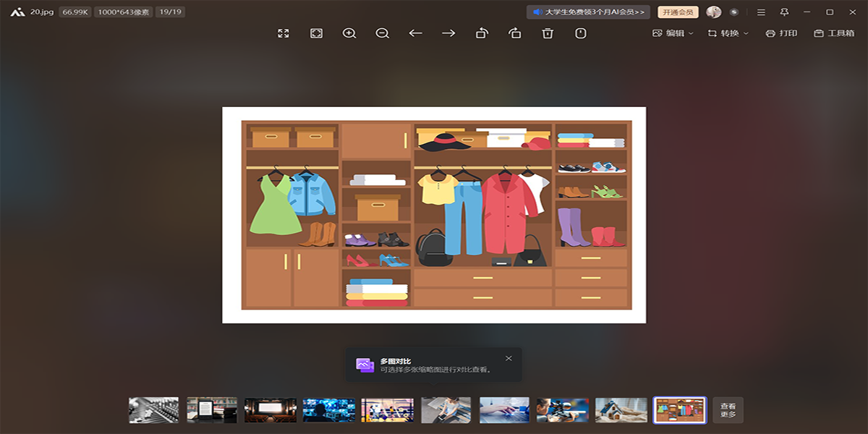Click the image info icon beside trash
Image resolution: width=868 pixels, height=434 pixels.
[580, 33]
